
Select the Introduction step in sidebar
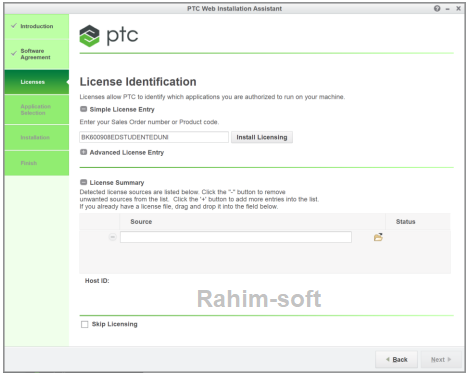pos(37,26)
